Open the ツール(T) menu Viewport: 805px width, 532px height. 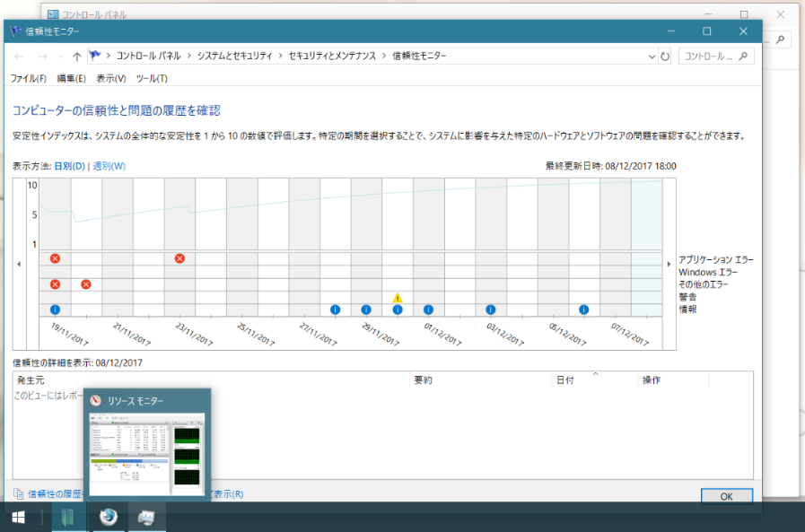coord(152,78)
